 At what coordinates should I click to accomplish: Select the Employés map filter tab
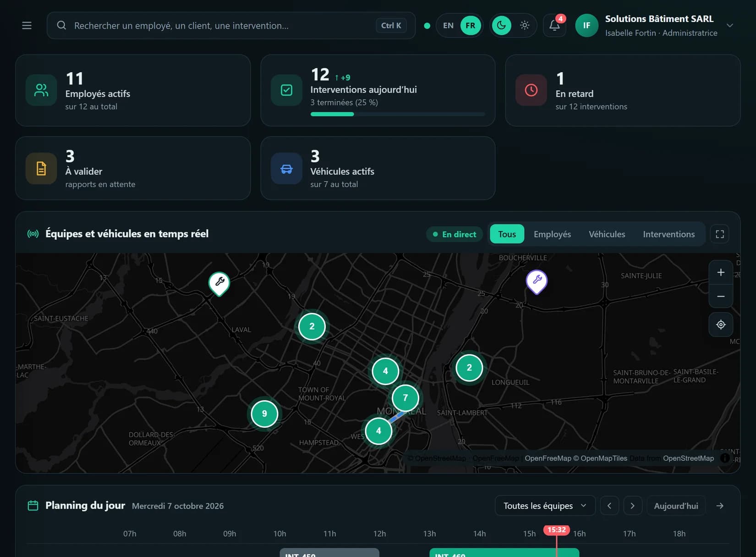point(552,234)
